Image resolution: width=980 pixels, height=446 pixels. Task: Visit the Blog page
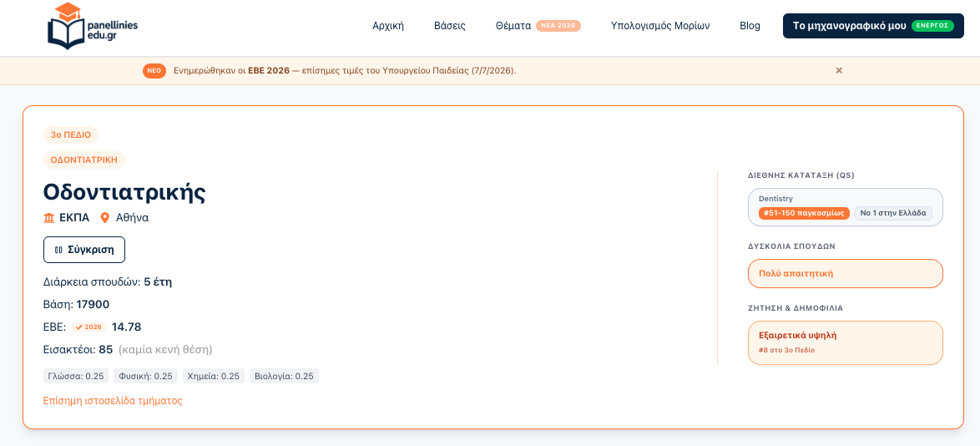point(750,26)
